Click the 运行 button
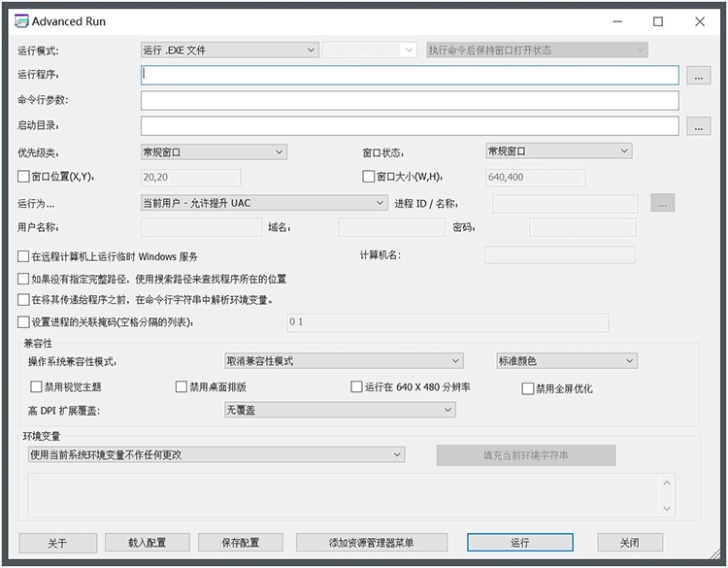728x568 pixels. [519, 543]
